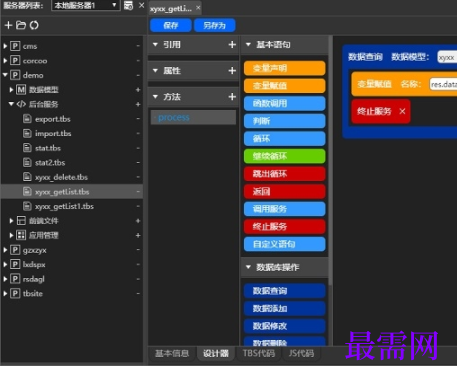Select the process method
Viewport: 457px width, 377px height.
193,117
